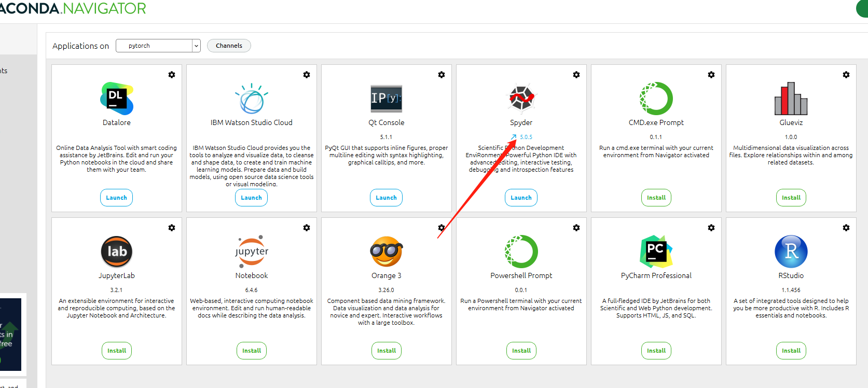
Task: Click the Glueviz title text
Action: tap(791, 122)
